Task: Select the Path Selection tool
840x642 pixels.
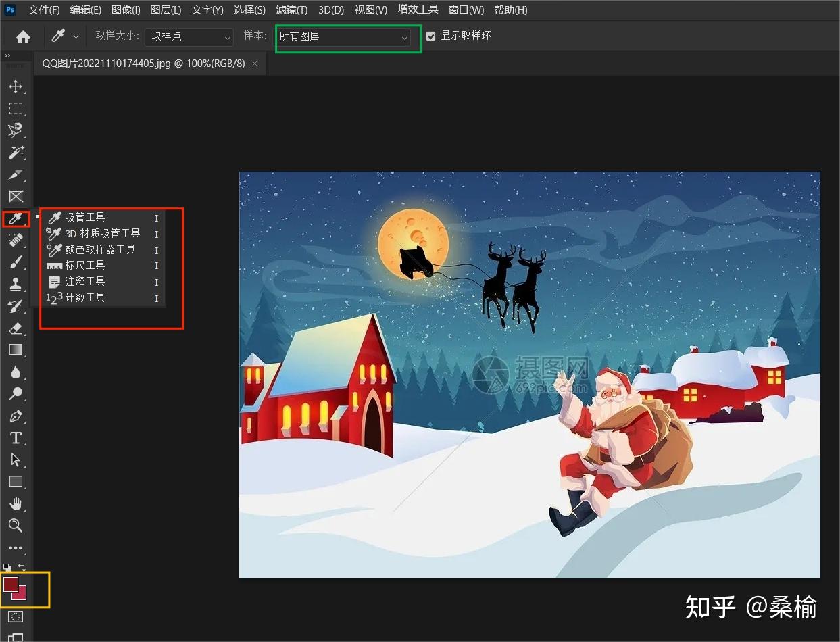Action: [16, 460]
